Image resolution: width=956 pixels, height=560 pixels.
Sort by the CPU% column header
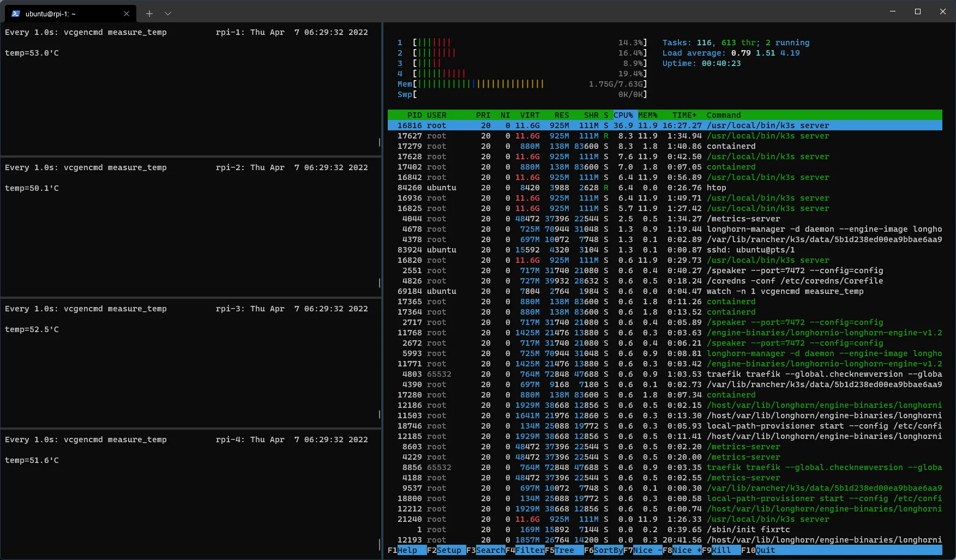click(x=623, y=115)
